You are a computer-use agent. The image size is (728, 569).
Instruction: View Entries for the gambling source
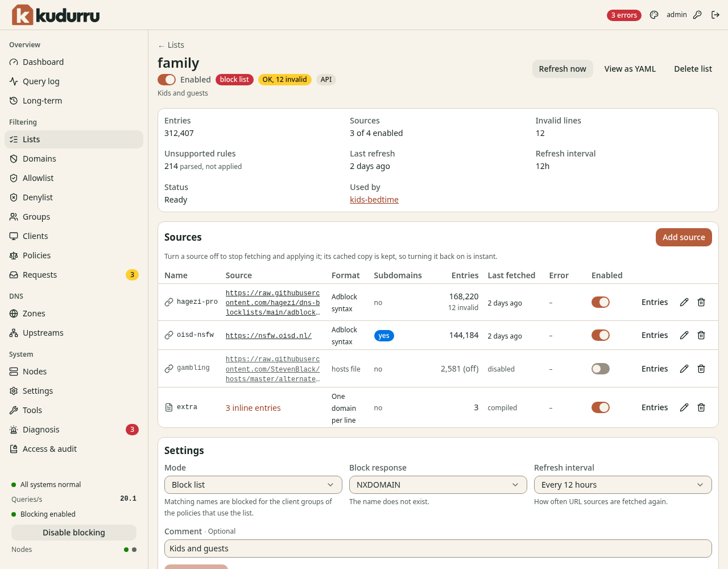[x=655, y=369]
